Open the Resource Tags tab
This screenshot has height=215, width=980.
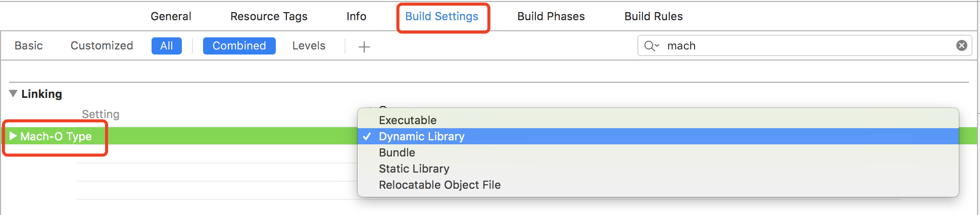point(269,16)
